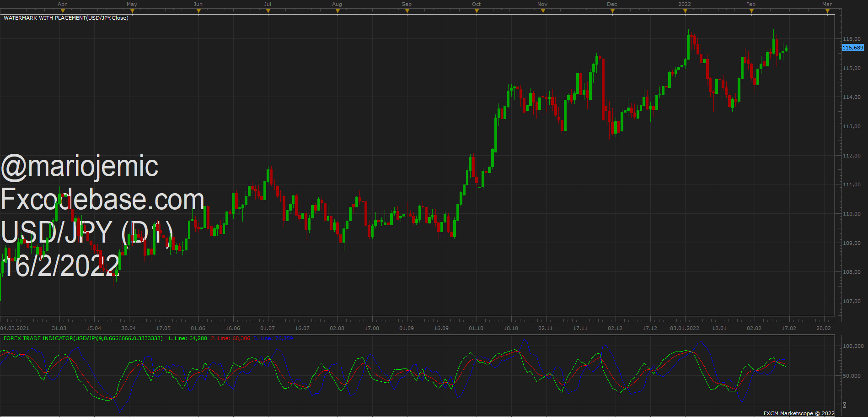The height and width of the screenshot is (417, 868).
Task: Click the Jul month marker triangle
Action: 268,11
